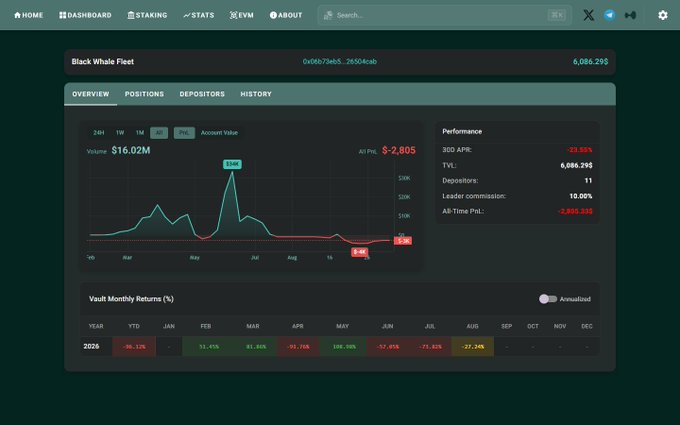Screen dimensions: 680x425
Task: Click the $-4K low chart marker
Action: [x=360, y=252]
